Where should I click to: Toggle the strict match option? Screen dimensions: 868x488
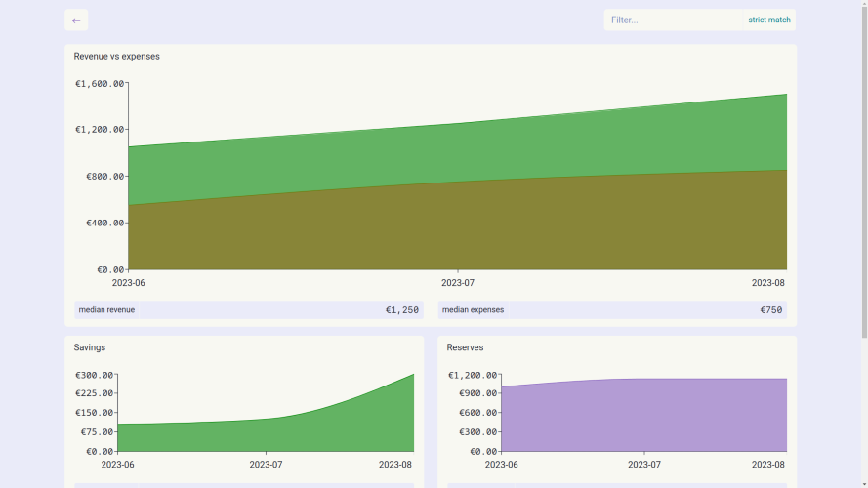point(769,20)
